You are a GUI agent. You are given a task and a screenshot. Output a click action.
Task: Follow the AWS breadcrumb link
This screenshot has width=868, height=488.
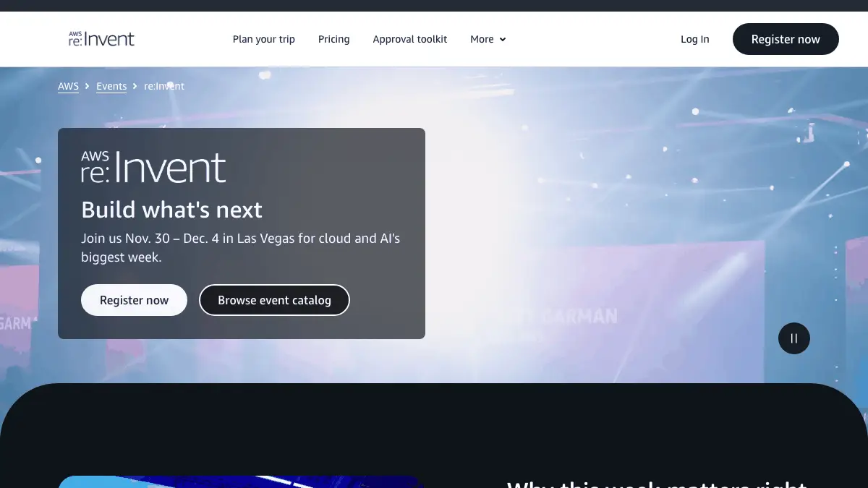click(x=68, y=86)
